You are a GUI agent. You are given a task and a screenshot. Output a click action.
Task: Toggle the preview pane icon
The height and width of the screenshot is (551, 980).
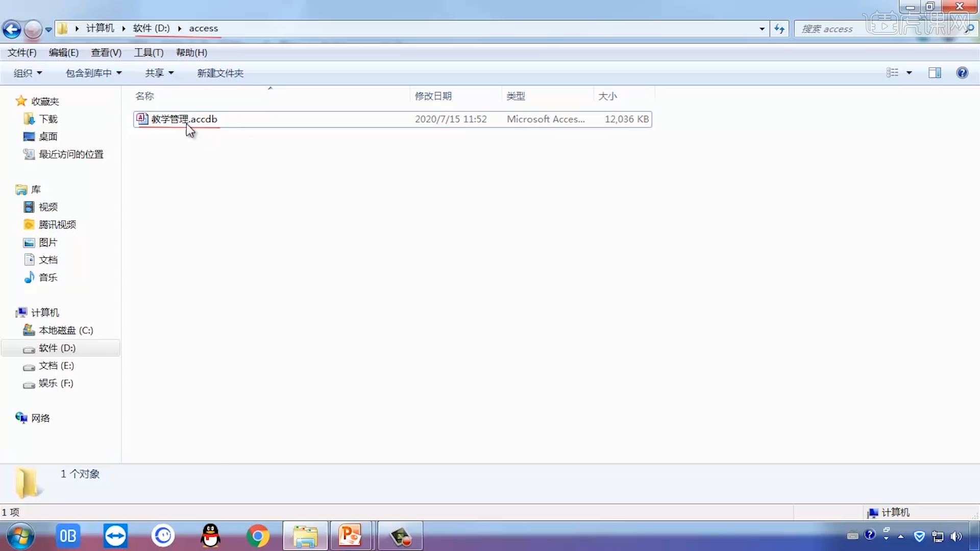pos(935,73)
